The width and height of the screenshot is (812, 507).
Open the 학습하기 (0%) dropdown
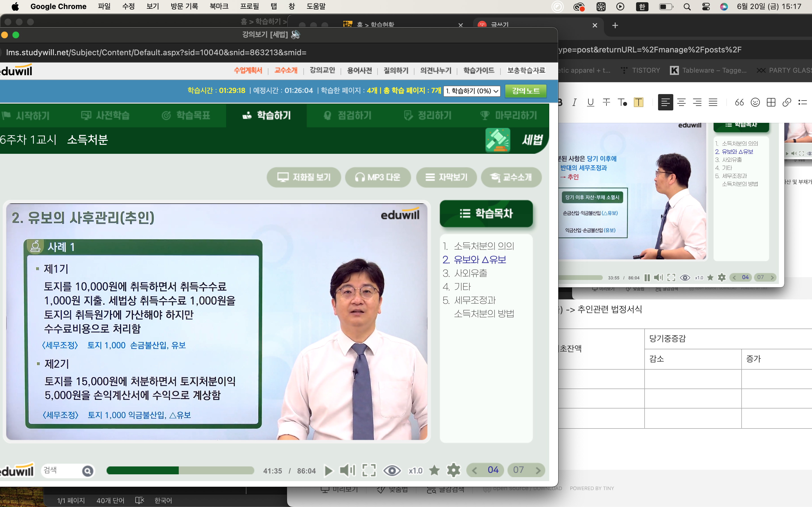point(471,91)
